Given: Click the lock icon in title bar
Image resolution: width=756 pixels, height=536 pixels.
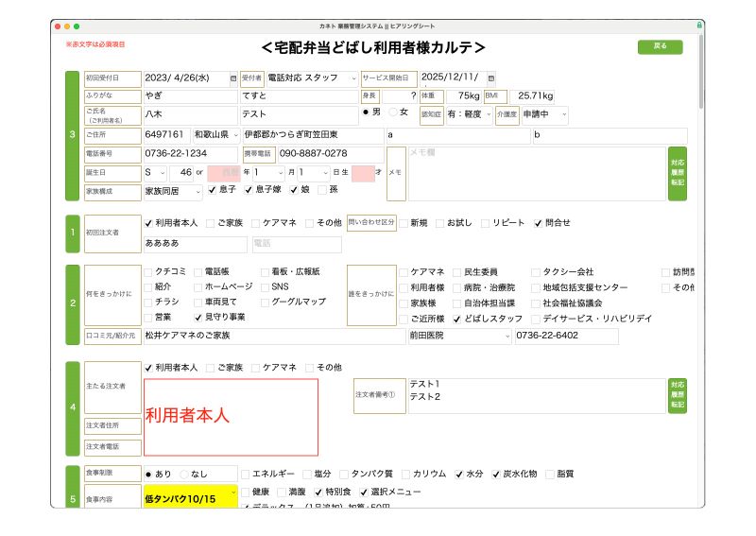Looking at the screenshot, I should (x=699, y=26).
